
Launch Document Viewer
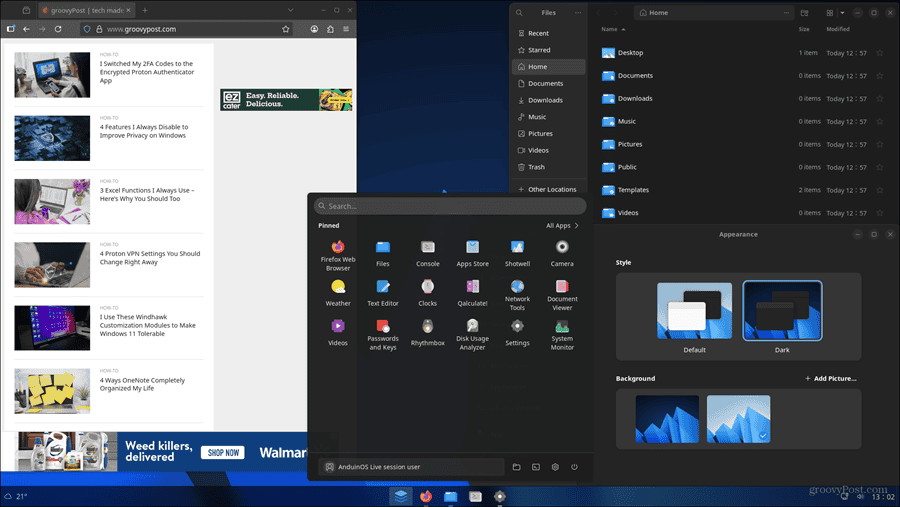pyautogui.click(x=562, y=295)
